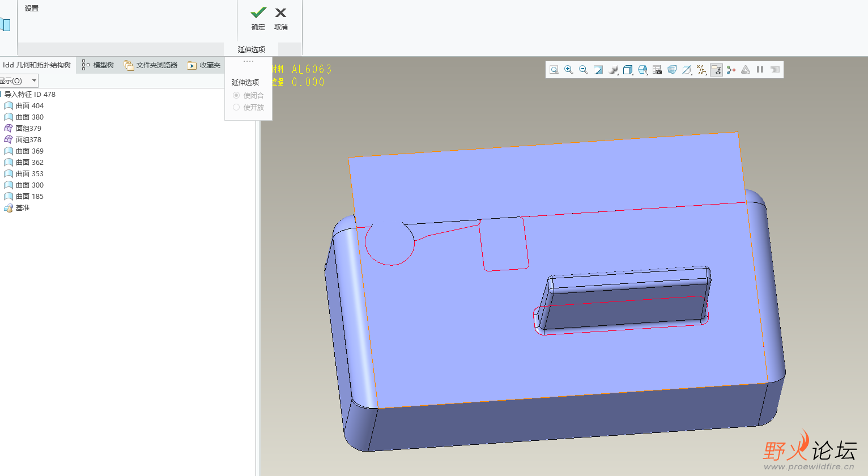Click the pause simulation icon
868x476 pixels.
(760, 70)
